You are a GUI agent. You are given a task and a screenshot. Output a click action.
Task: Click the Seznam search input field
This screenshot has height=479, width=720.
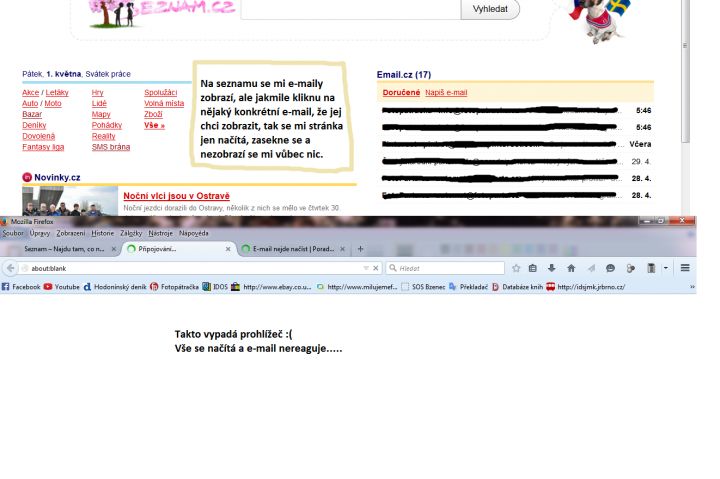pyautogui.click(x=351, y=9)
